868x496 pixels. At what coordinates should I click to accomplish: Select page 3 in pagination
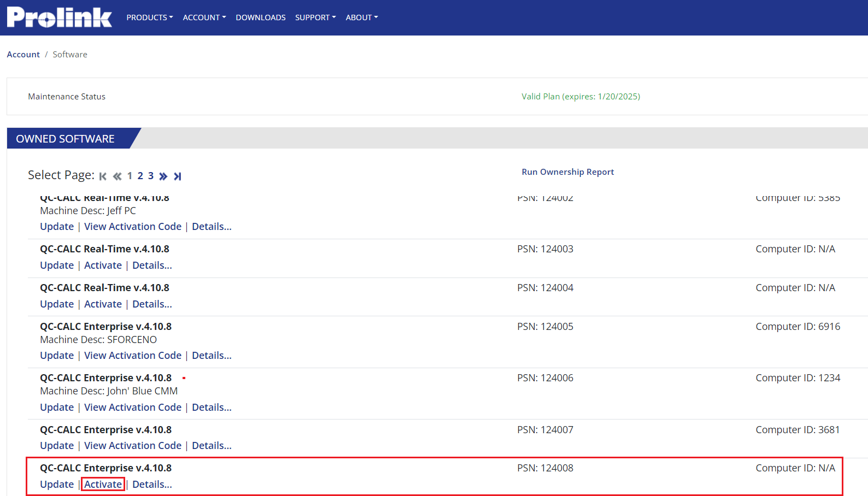tap(151, 176)
